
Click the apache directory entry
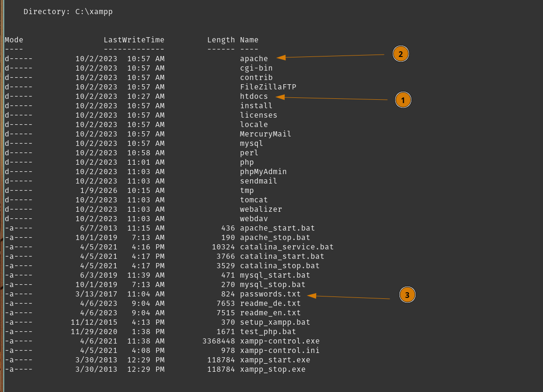click(x=254, y=59)
